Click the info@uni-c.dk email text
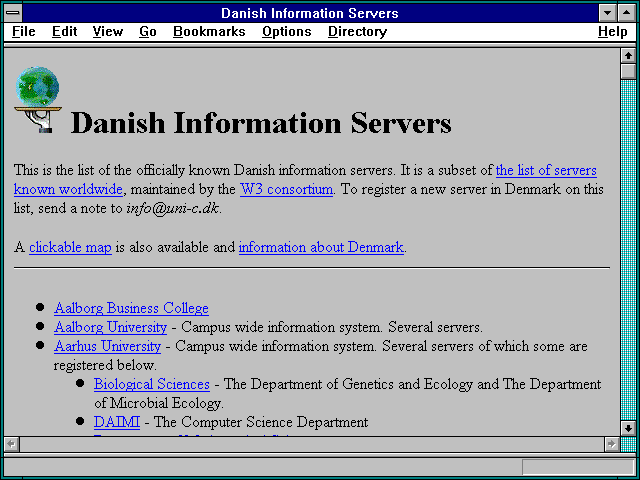 click(173, 209)
